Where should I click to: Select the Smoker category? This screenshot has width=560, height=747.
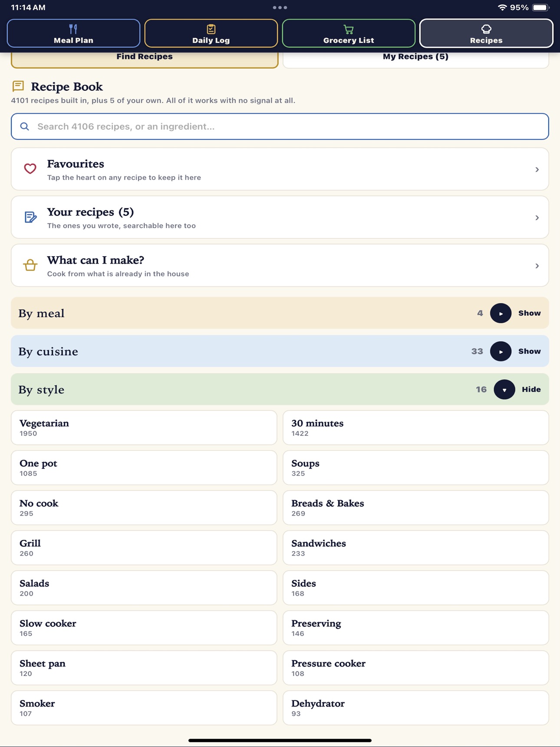(144, 708)
